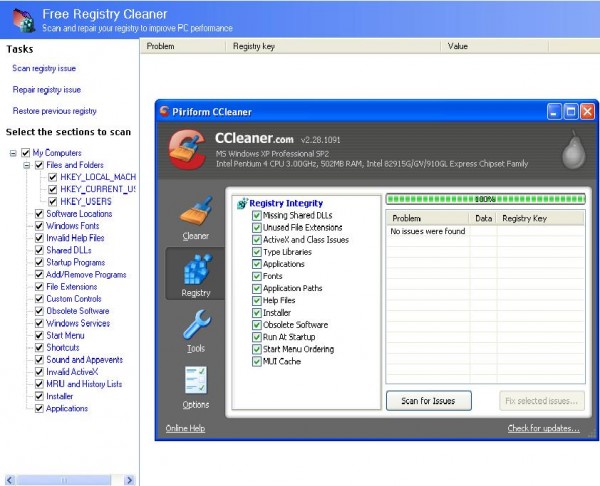Click the sidebar horizontal scrollbar thumb
This screenshot has width=600, height=486.
(x=64, y=480)
